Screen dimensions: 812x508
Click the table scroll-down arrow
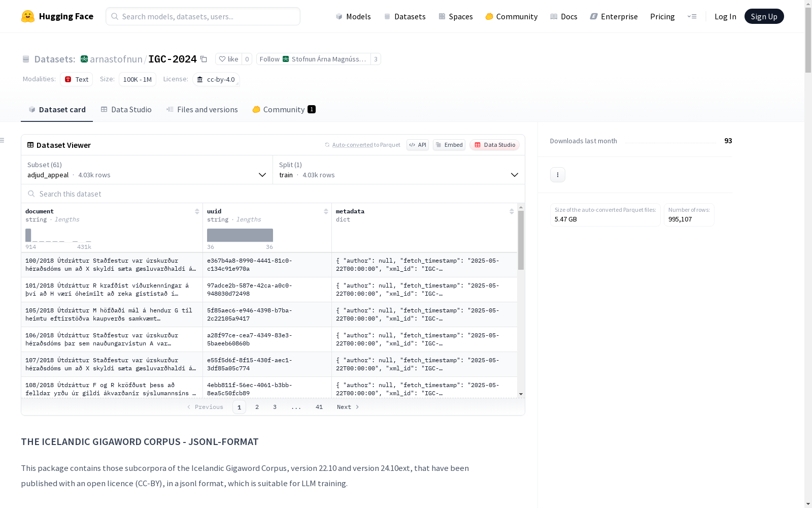(x=521, y=394)
